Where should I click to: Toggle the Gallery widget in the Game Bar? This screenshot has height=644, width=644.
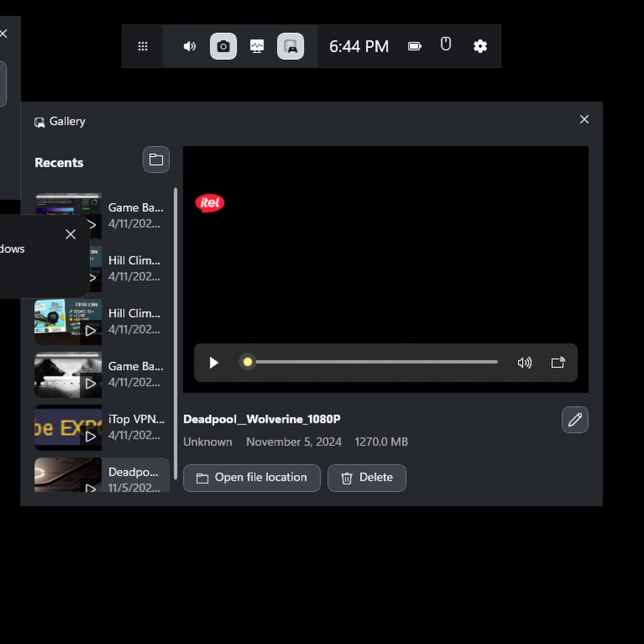[291, 46]
